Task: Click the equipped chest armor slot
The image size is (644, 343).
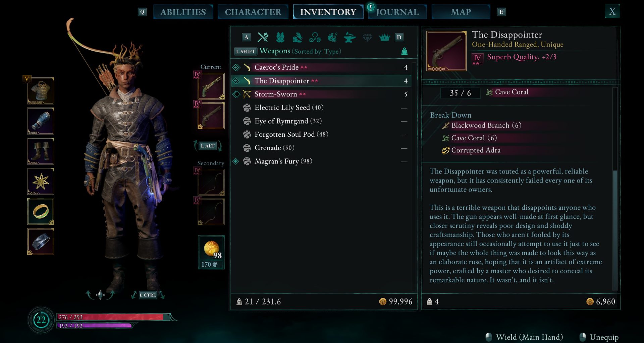Action: 41,91
